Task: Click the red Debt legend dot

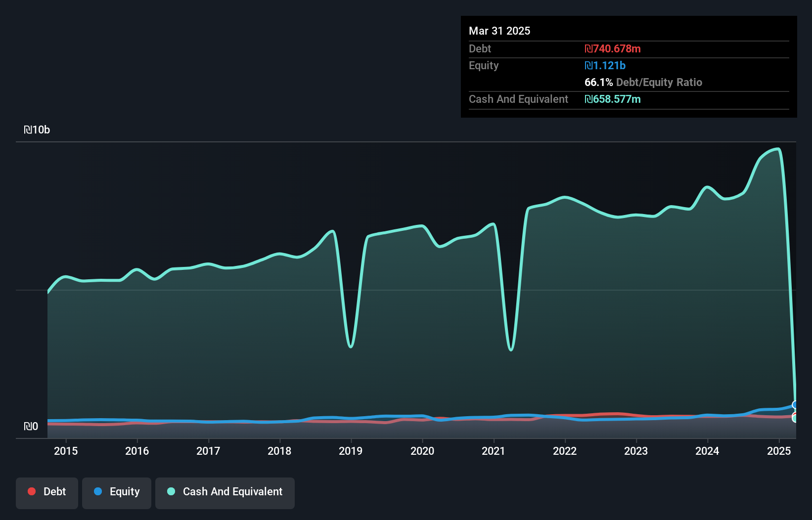Action: tap(32, 491)
